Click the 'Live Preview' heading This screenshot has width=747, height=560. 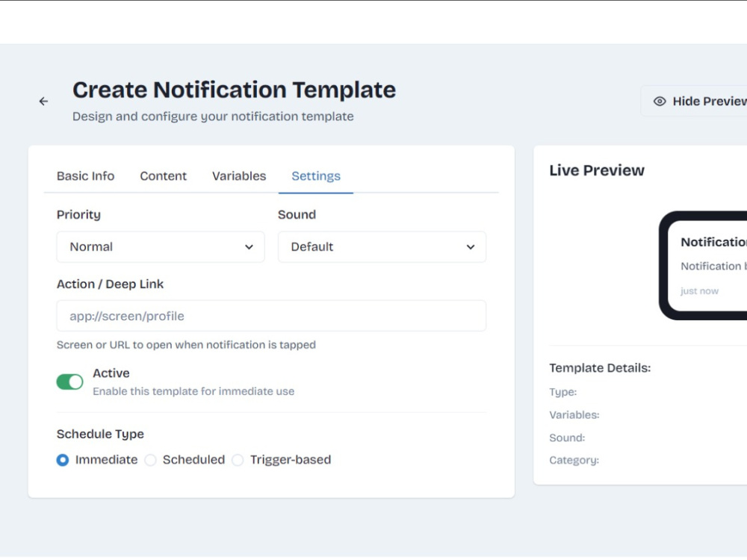(596, 170)
